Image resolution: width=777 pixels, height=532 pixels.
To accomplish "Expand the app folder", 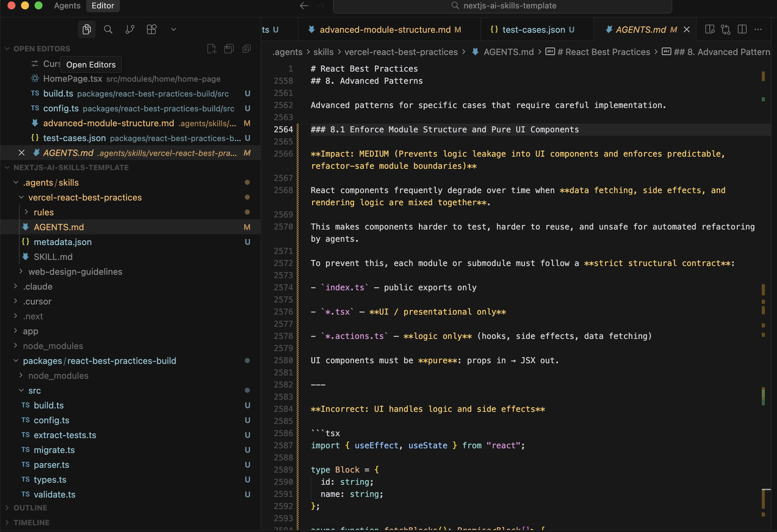I will coord(16,331).
